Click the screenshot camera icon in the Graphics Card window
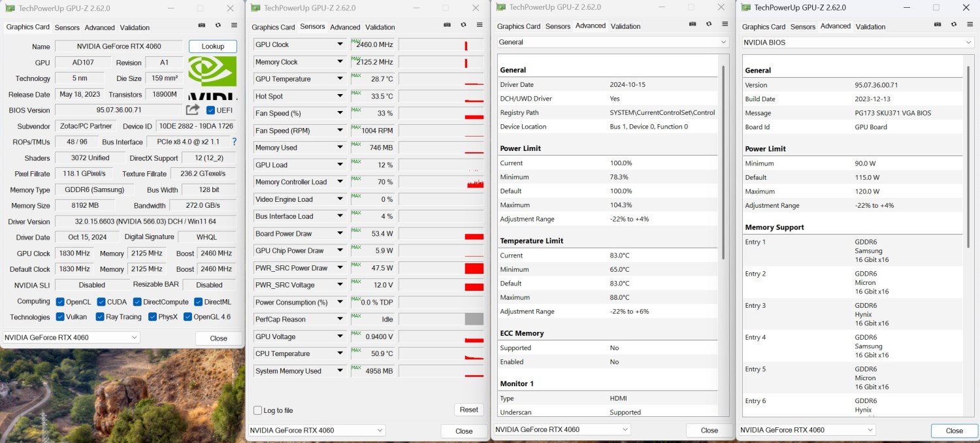The width and height of the screenshot is (980, 443). point(202,25)
